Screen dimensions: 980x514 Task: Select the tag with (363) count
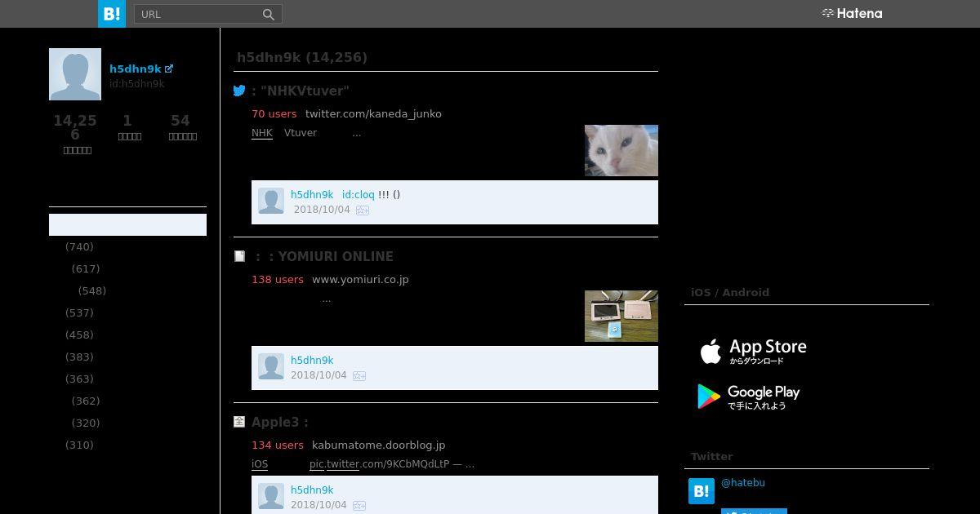tap(79, 379)
